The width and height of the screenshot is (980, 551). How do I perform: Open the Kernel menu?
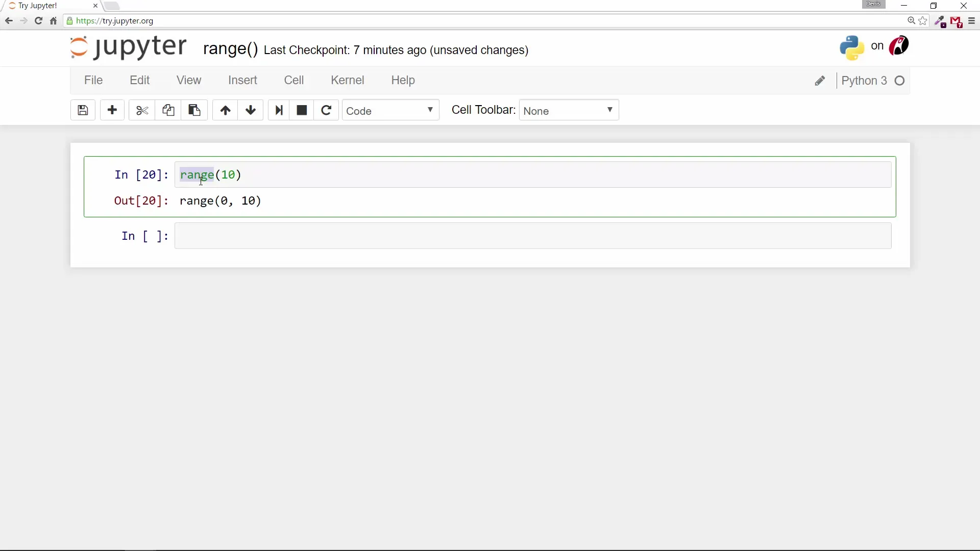click(x=347, y=80)
